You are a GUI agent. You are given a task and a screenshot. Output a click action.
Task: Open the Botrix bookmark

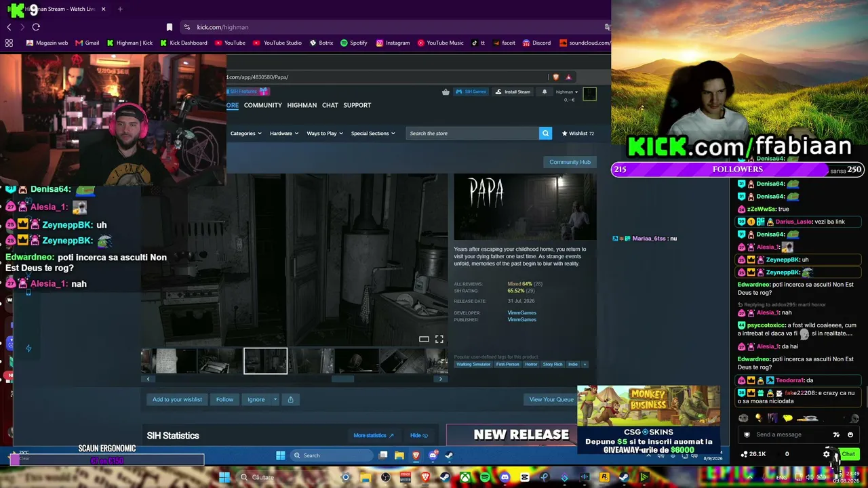321,43
